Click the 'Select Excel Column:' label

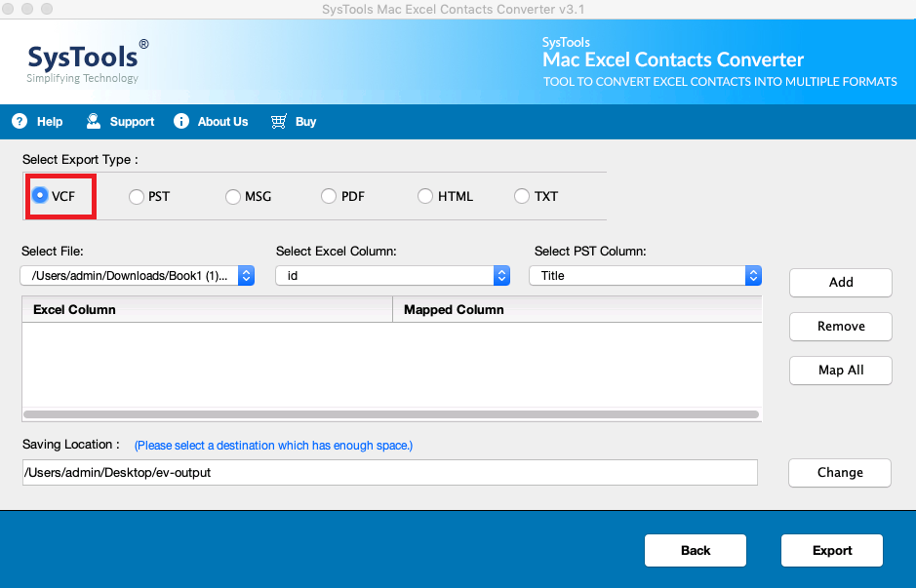click(336, 251)
